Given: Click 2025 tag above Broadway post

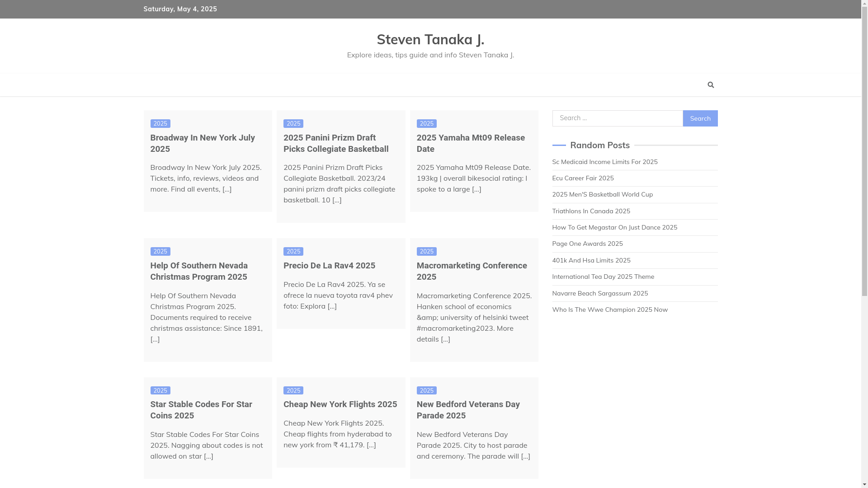Looking at the screenshot, I should [x=160, y=124].
